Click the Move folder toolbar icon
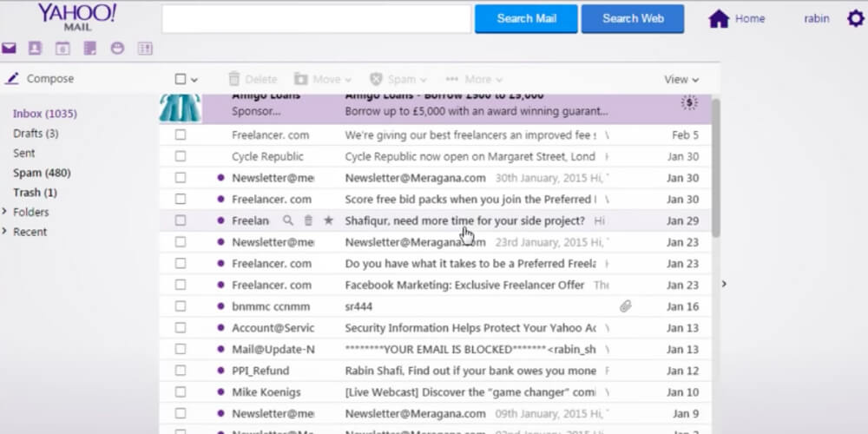868x434 pixels. pyautogui.click(x=300, y=79)
